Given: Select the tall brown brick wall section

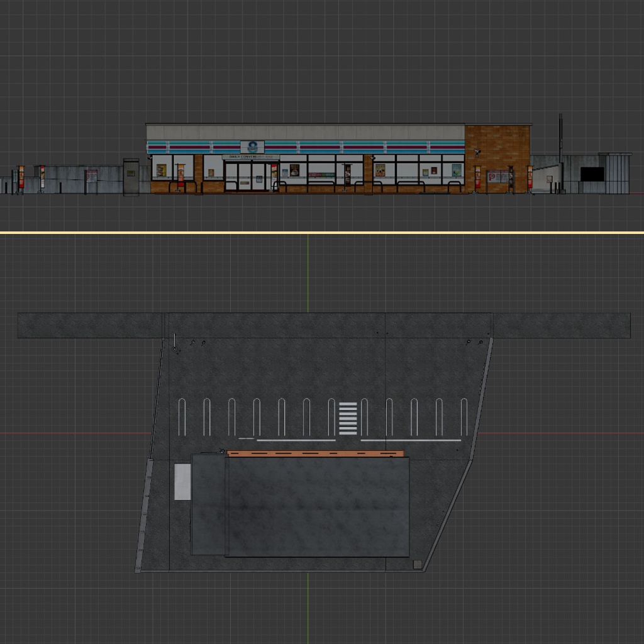Looking at the screenshot, I should point(497,159).
